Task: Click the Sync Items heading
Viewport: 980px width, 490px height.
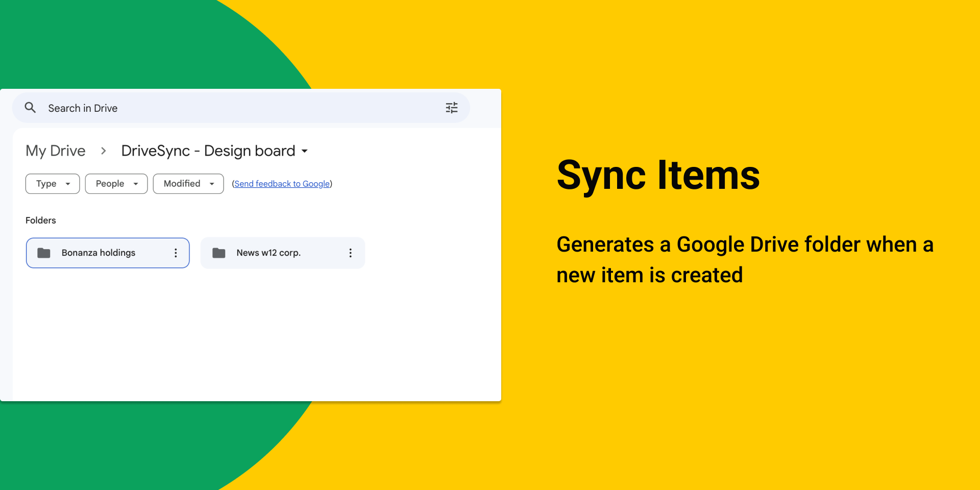Action: point(658,175)
